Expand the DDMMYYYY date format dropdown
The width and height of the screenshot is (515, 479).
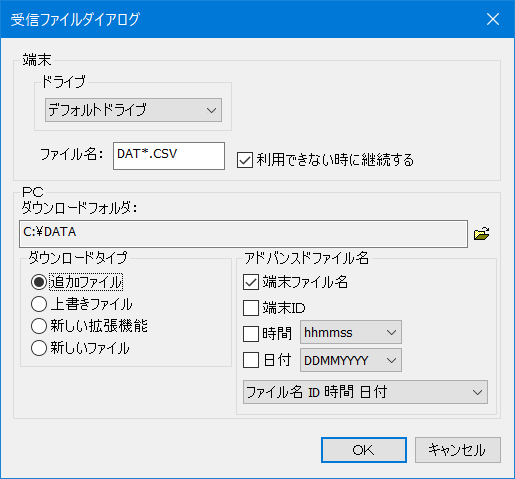point(351,360)
